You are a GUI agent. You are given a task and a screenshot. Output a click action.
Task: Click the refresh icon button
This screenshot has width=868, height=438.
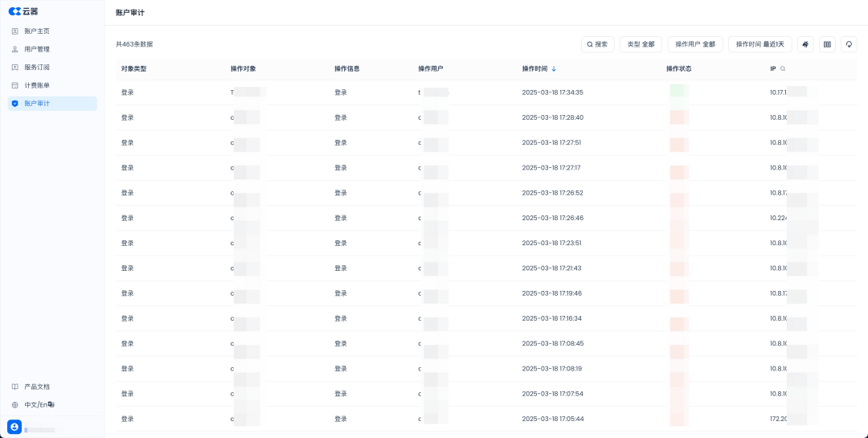[x=849, y=44]
